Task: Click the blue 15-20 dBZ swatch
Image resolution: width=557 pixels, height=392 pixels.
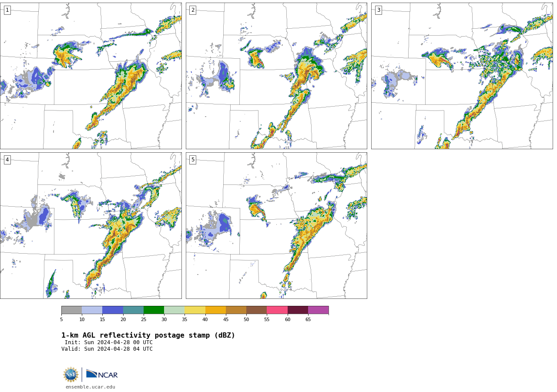Action: 113,310
